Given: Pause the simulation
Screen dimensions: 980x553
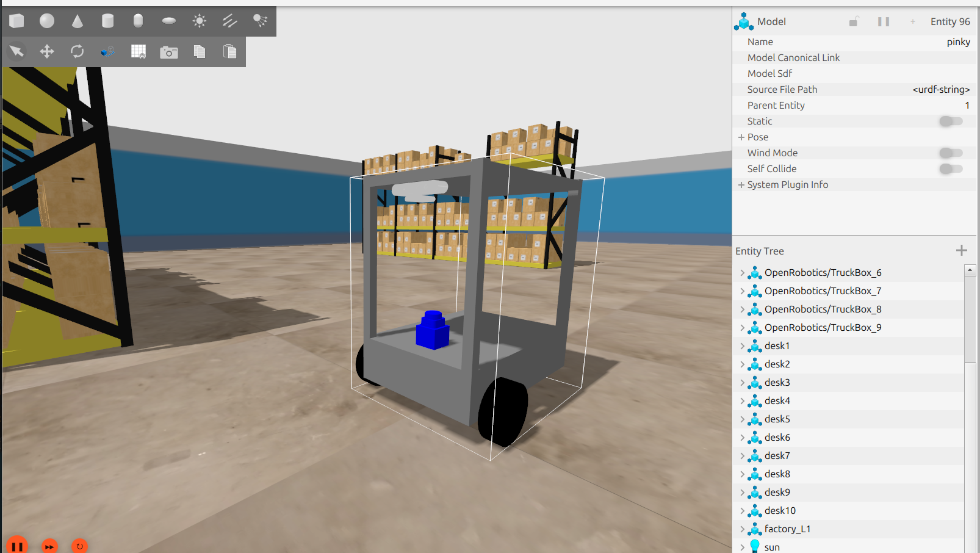Looking at the screenshot, I should point(17,546).
